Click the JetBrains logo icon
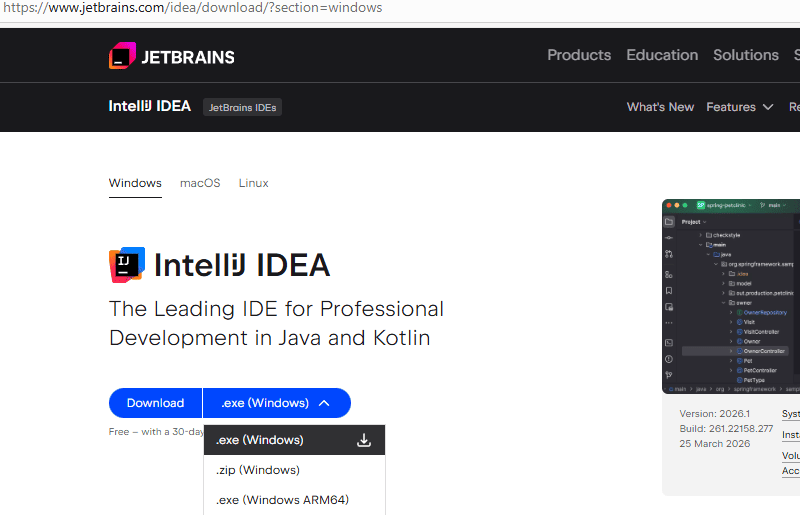The width and height of the screenshot is (800, 515). 122,55
